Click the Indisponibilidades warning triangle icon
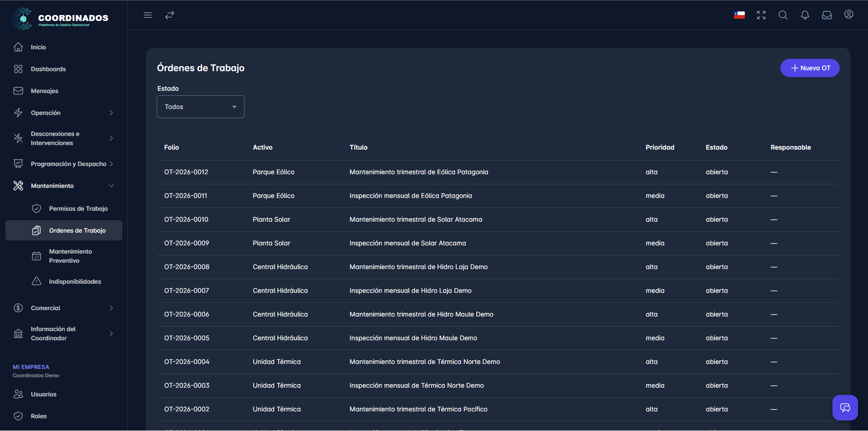 (x=36, y=281)
